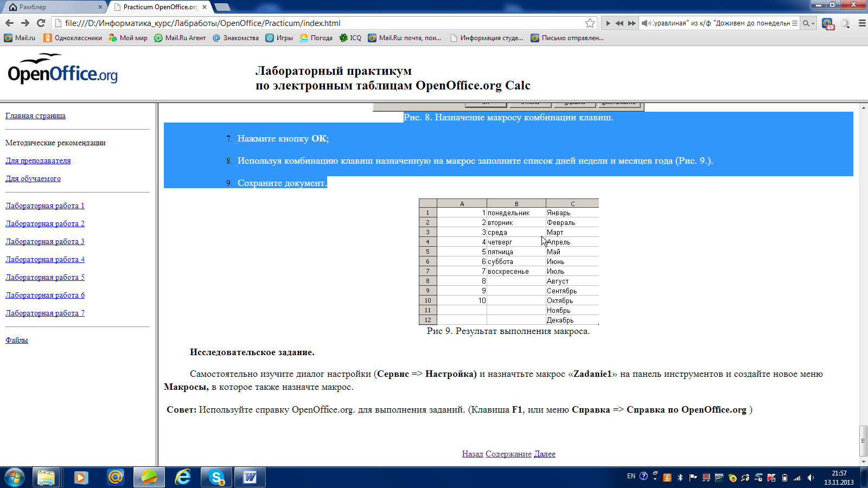Screen dimensions: 868x488
Task: Open Лабораторная работа 4
Action: (45, 259)
